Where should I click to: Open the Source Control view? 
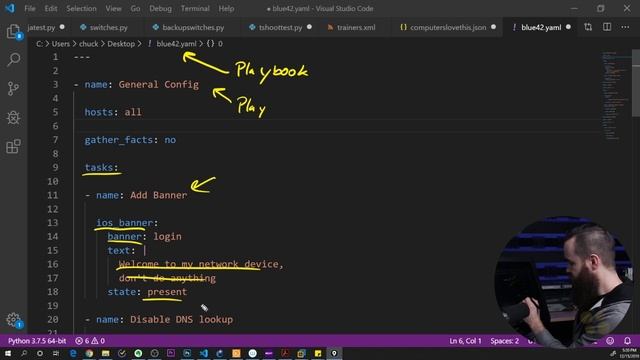[13, 88]
